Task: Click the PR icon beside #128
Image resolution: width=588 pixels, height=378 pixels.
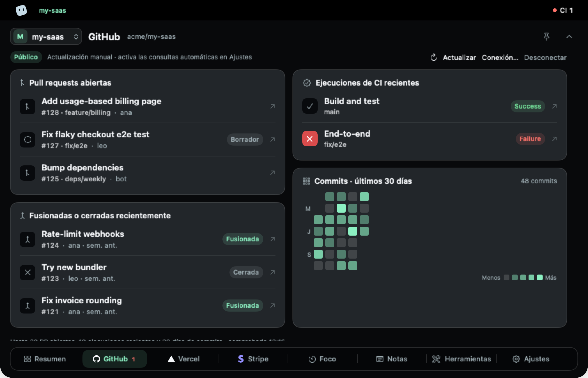Action: tap(27, 107)
